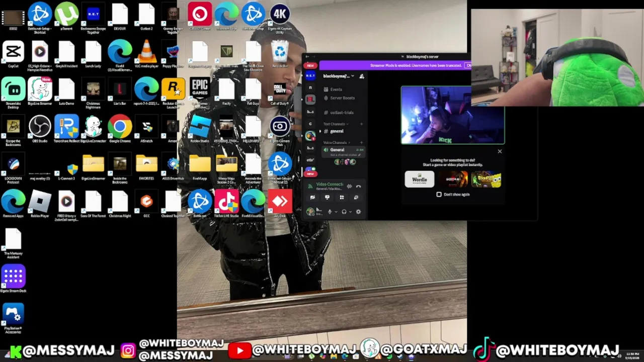644x362 pixels.
Task: Close the activity suggestion panel
Action: click(x=500, y=151)
